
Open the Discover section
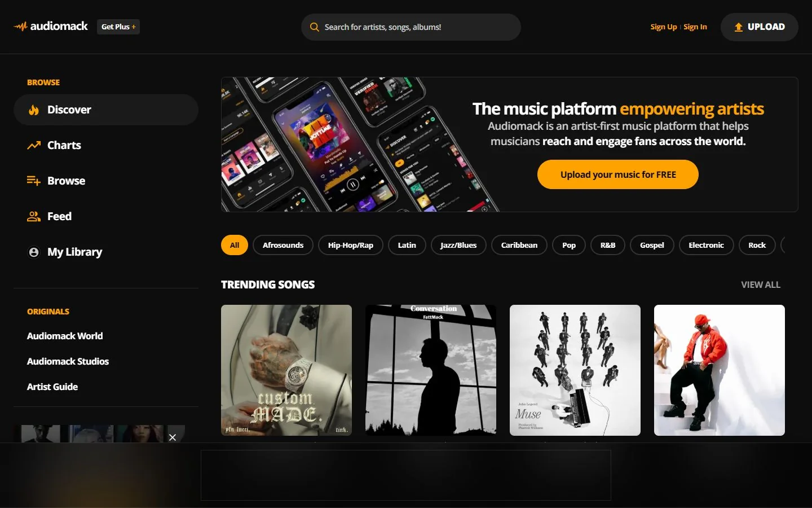[106, 110]
